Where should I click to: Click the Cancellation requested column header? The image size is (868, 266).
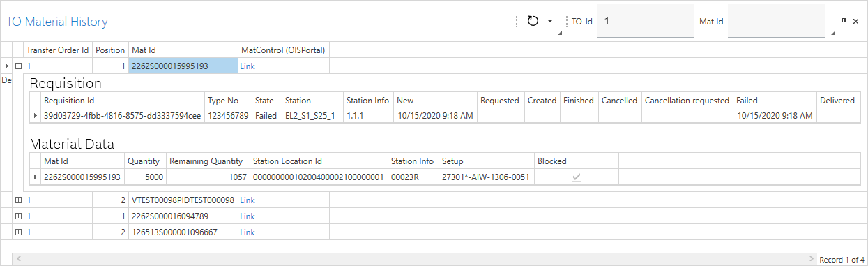point(687,101)
